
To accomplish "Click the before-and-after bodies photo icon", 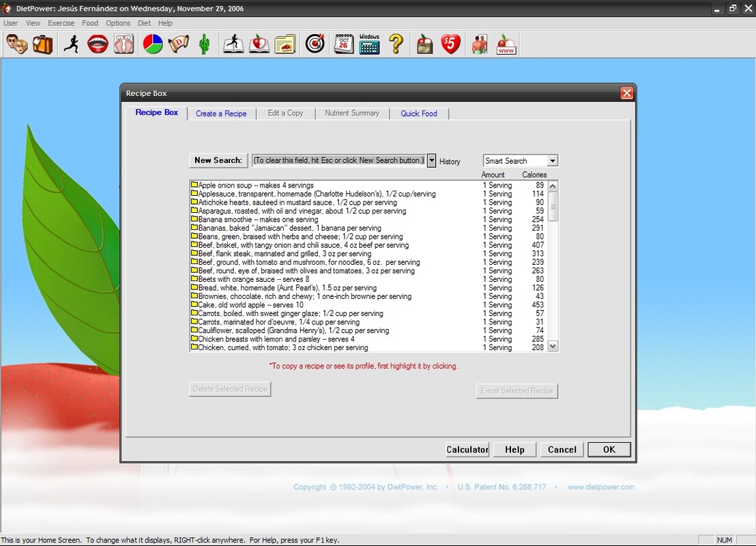I will [x=480, y=44].
